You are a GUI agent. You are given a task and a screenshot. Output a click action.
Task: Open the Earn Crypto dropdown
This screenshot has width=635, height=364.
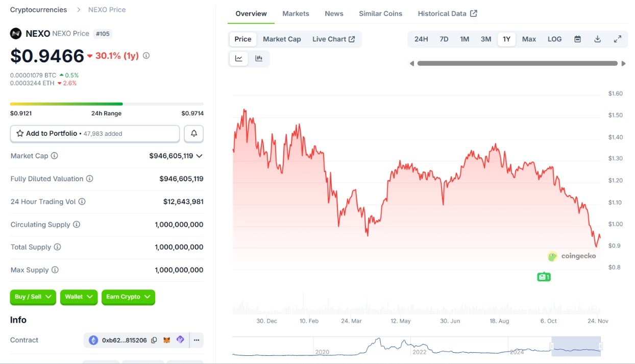[x=128, y=297]
